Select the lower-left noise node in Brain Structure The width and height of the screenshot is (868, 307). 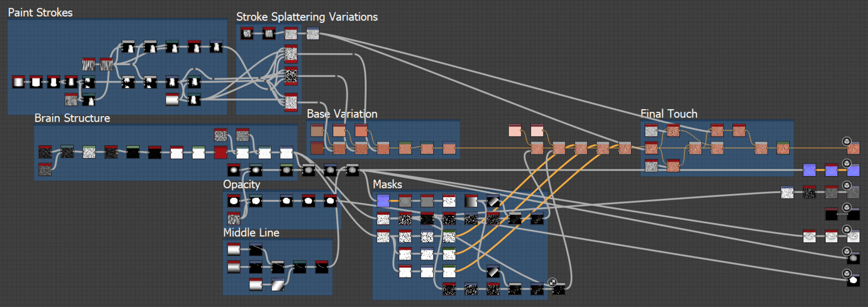[45, 170]
